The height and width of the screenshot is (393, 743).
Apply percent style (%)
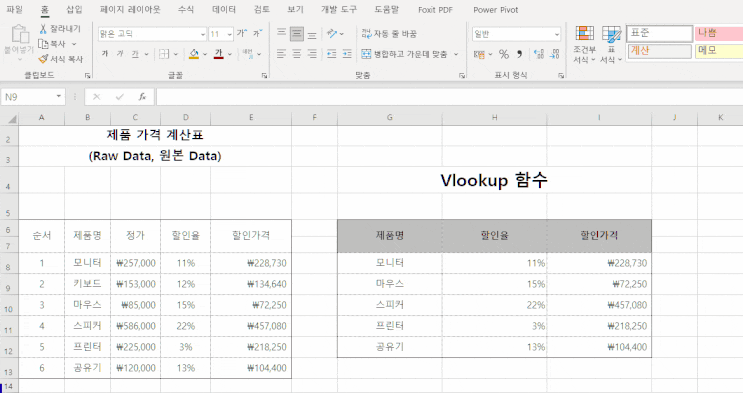[504, 54]
